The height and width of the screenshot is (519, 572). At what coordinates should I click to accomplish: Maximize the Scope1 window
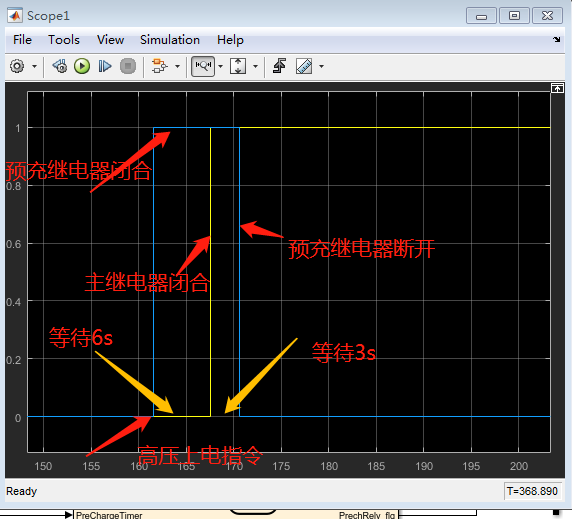click(x=514, y=16)
